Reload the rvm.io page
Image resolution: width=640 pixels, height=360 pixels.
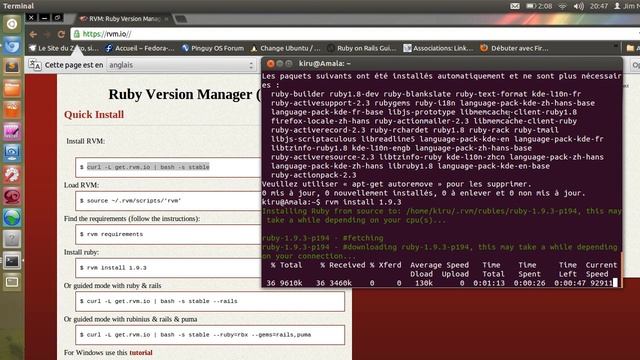click(61, 34)
